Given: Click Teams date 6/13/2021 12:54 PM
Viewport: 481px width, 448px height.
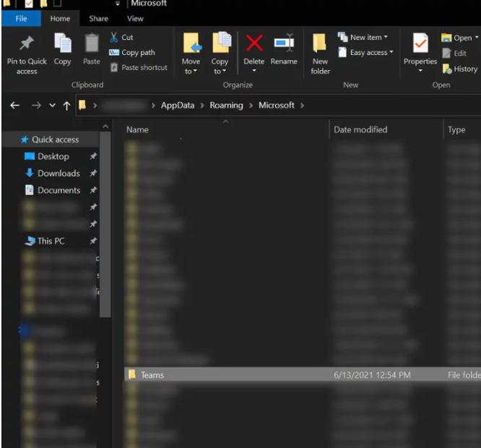Looking at the screenshot, I should click(372, 375).
